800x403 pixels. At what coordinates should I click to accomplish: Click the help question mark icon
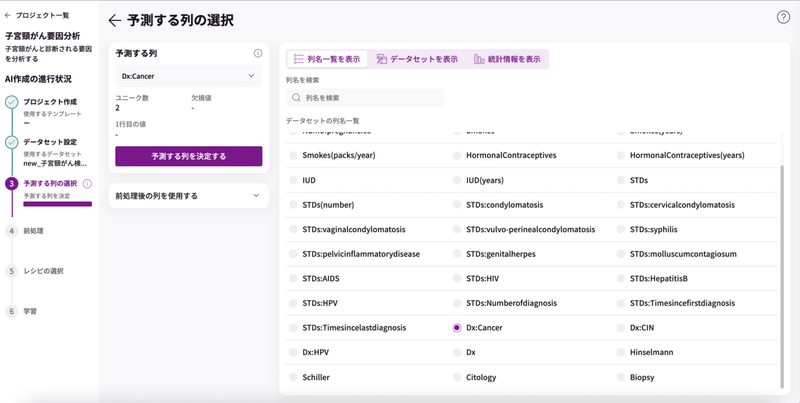(783, 17)
